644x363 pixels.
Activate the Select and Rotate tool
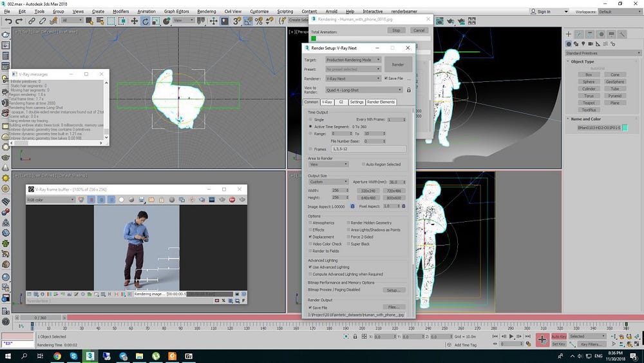[x=146, y=21]
